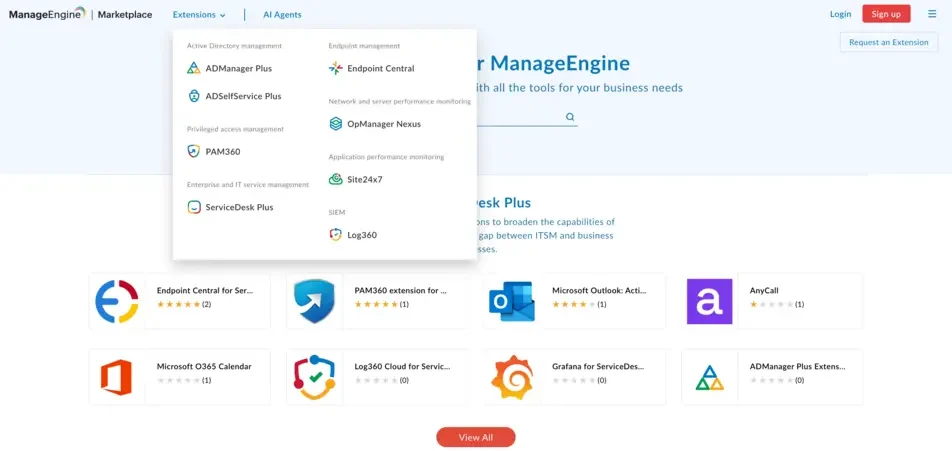952x451 pixels.
Task: Click the 'Application performance monitoring' heading
Action: click(x=386, y=157)
